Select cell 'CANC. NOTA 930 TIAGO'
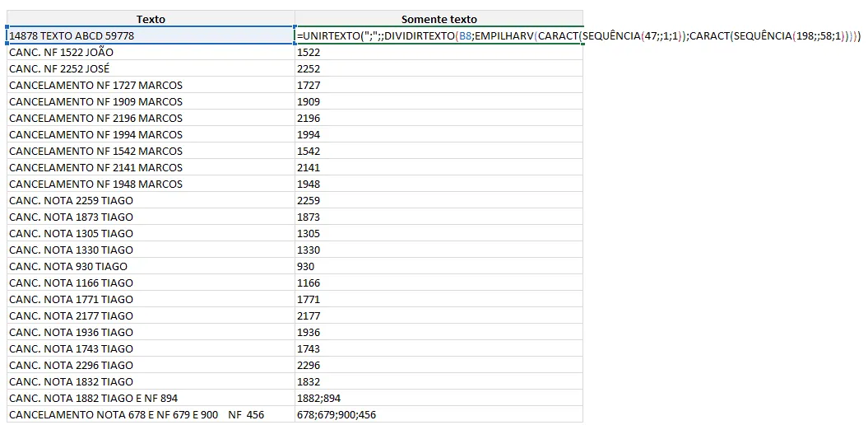This screenshot has width=868, height=425. pos(151,267)
